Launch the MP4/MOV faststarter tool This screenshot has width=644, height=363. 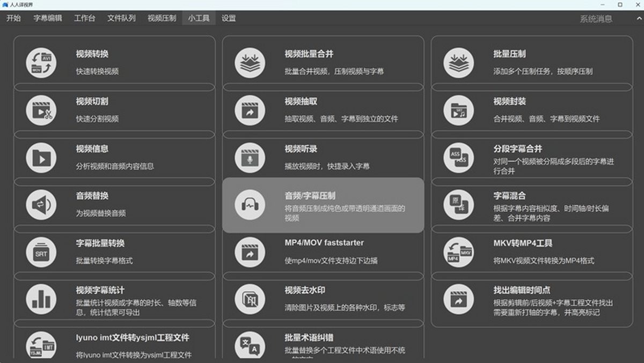pyautogui.click(x=323, y=251)
